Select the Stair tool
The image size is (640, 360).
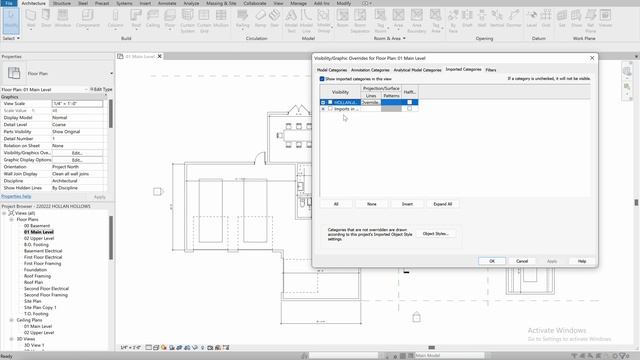click(x=274, y=19)
